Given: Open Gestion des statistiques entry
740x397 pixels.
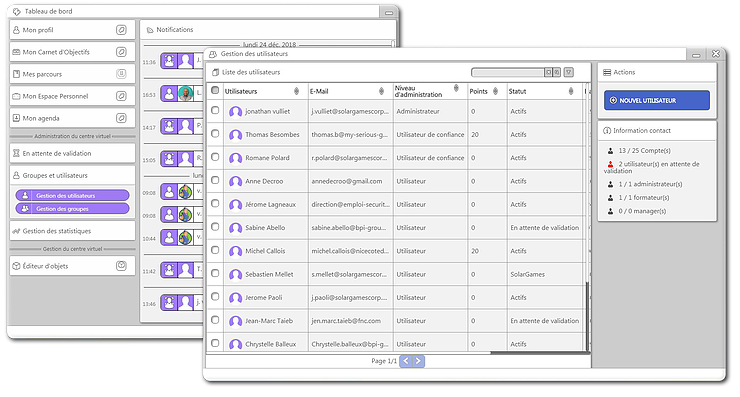Looking at the screenshot, I should pyautogui.click(x=72, y=231).
